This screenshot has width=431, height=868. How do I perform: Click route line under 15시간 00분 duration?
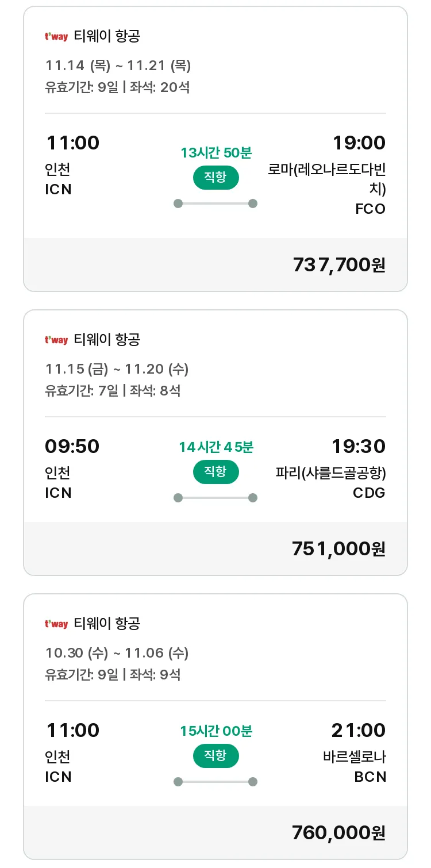(215, 782)
